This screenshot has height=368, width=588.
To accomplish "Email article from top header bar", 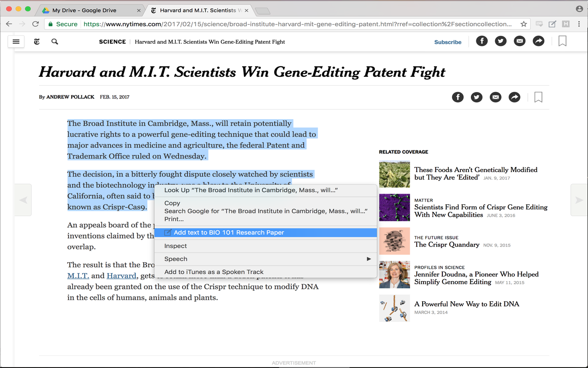I will pos(520,41).
